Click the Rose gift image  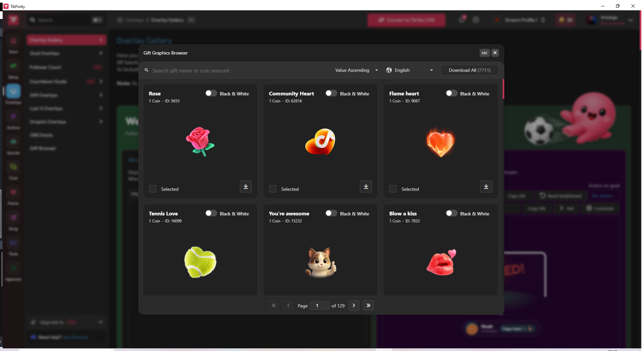coord(200,142)
